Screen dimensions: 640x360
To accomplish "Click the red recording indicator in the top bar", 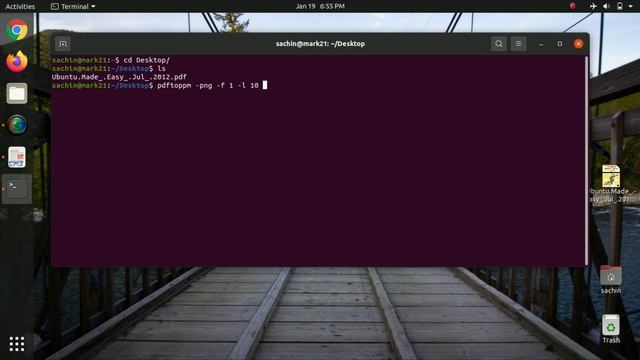I will 573,6.
